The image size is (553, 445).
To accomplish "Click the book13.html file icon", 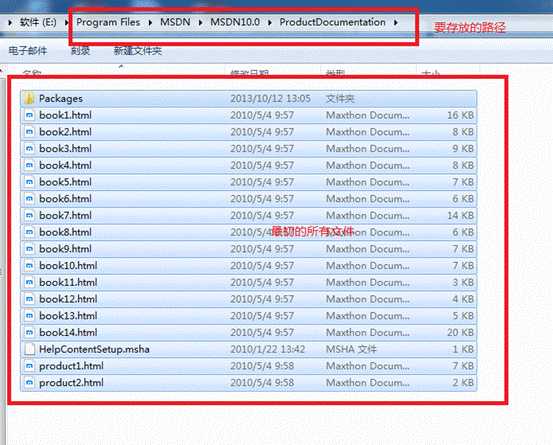I will pyautogui.click(x=30, y=316).
